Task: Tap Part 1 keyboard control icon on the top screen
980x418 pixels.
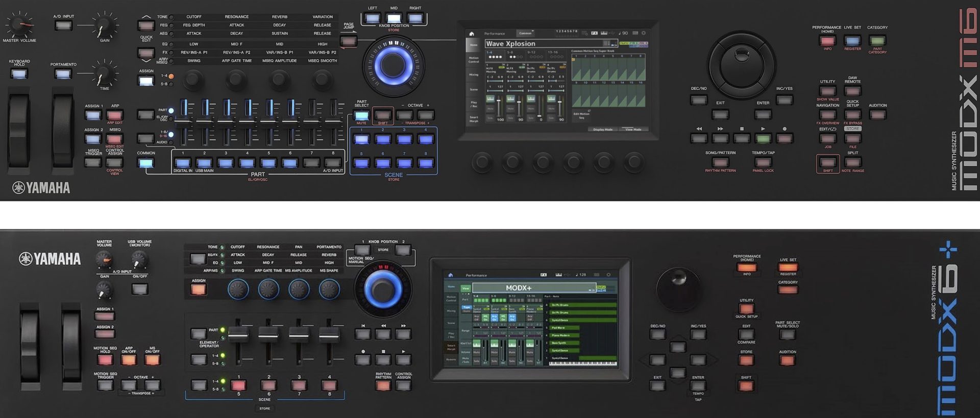Action: 491,98
